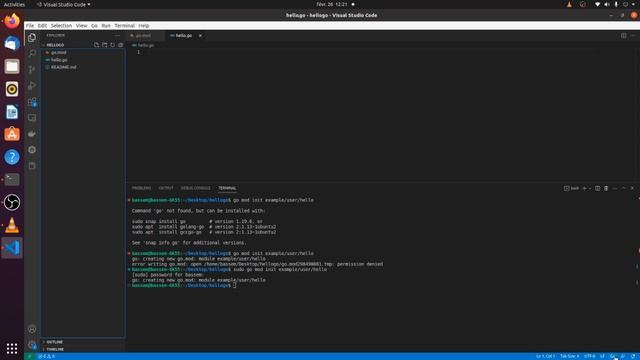Open the Source Control view
640x360 pixels.
[32, 70]
